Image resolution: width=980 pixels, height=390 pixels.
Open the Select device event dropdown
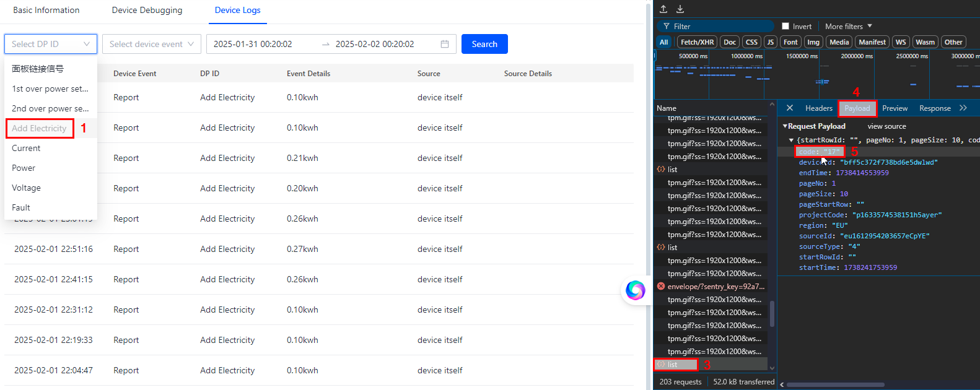point(152,44)
